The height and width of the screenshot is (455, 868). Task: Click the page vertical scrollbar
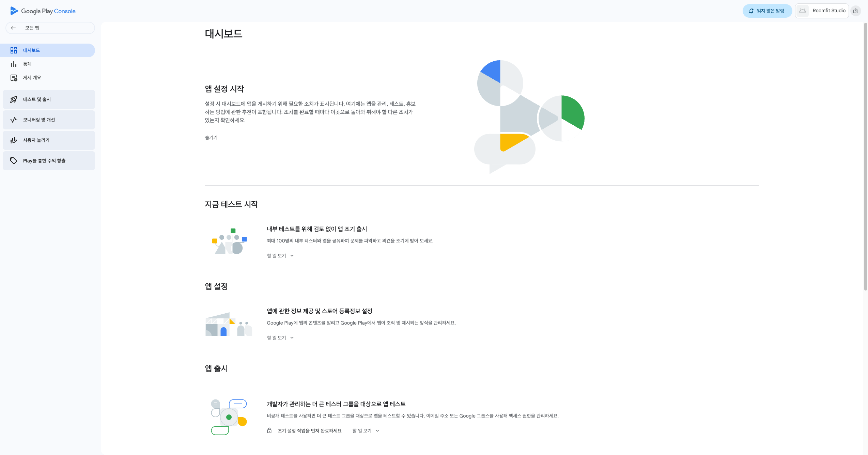coord(865,157)
